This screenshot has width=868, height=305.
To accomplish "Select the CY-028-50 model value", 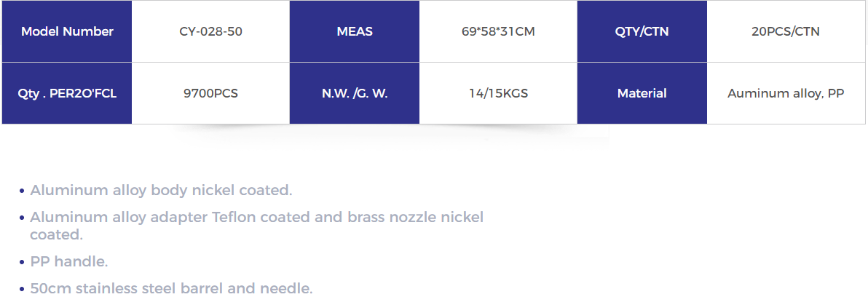I will 210,31.
